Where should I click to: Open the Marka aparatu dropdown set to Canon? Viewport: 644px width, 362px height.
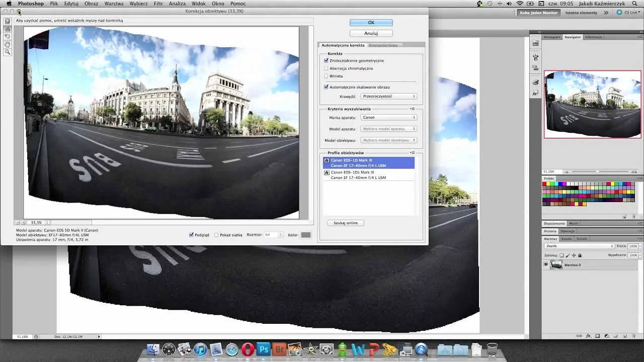click(388, 117)
